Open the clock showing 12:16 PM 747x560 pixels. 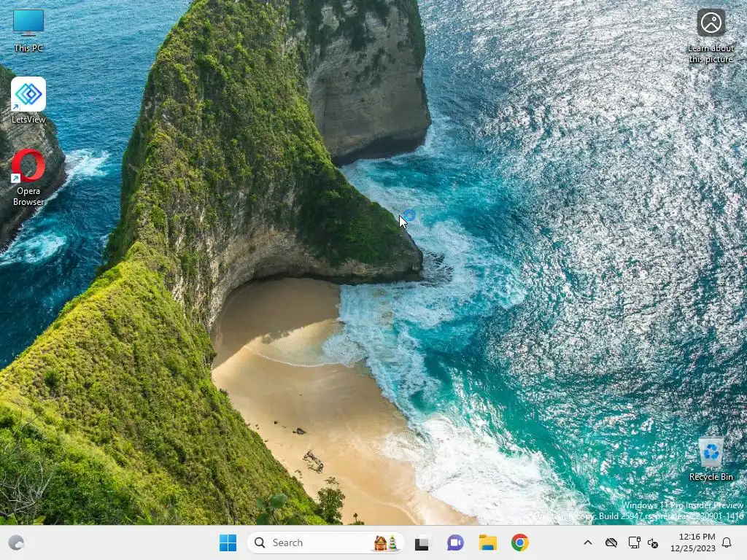coord(693,542)
